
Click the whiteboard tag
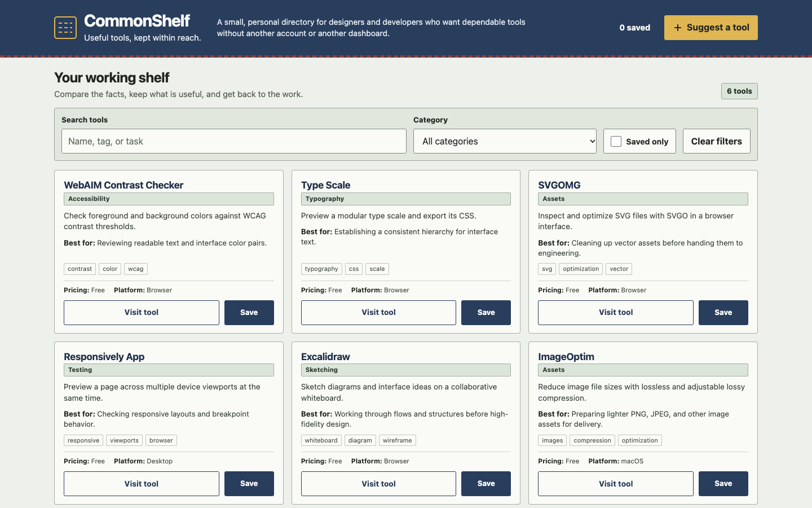(x=321, y=440)
